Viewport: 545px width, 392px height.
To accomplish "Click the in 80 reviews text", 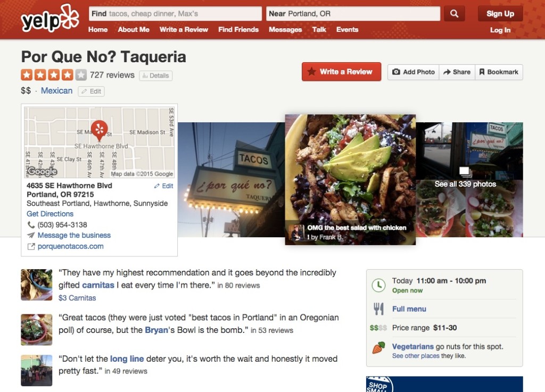I will (238, 286).
